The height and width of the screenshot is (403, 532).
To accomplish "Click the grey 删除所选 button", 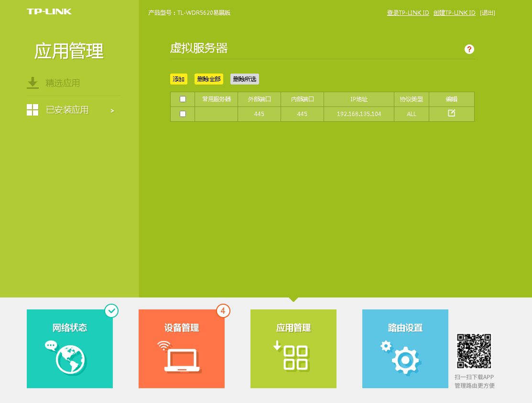I will 245,79.
